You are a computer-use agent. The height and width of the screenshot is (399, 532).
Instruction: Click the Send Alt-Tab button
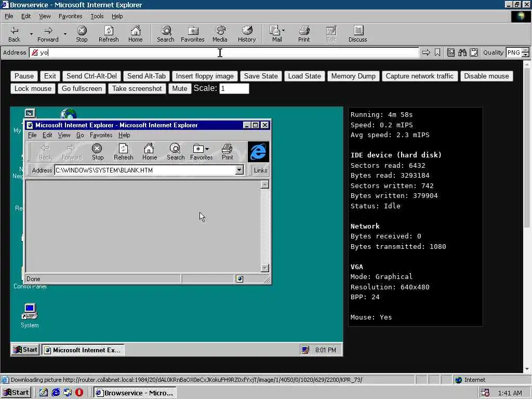coord(146,76)
